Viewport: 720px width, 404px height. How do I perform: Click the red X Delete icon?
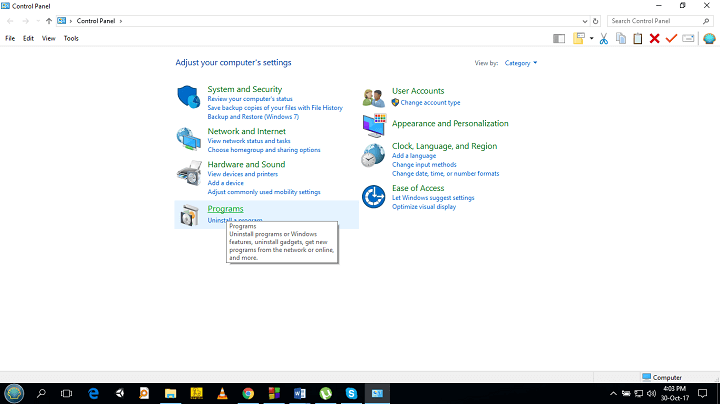click(654, 38)
